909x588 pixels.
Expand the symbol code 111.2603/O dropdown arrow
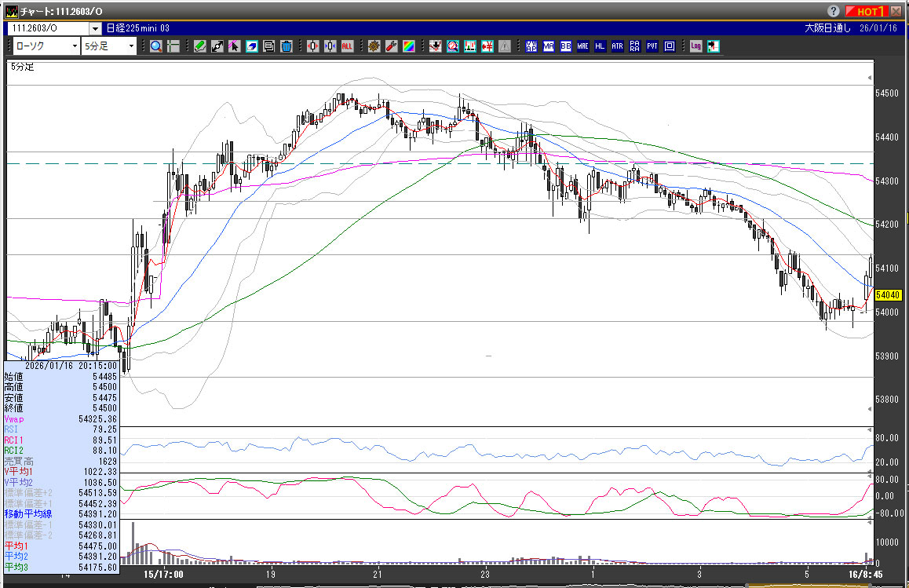[96, 28]
